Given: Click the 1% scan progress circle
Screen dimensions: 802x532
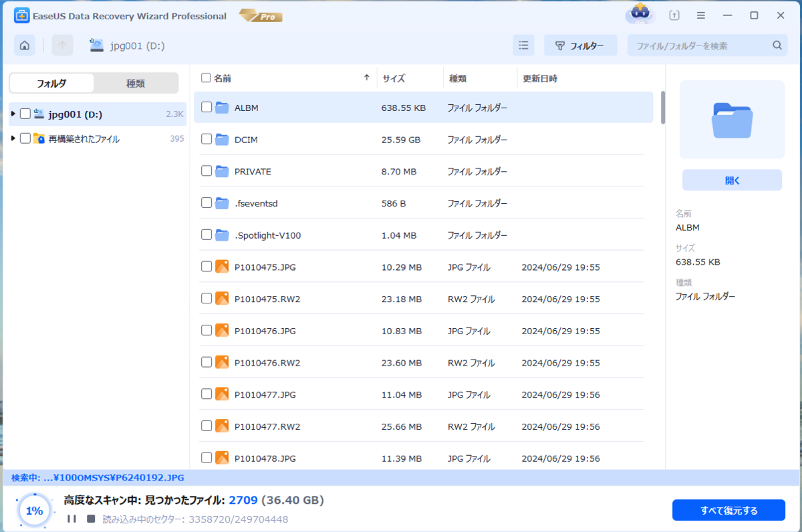Looking at the screenshot, I should (x=34, y=510).
